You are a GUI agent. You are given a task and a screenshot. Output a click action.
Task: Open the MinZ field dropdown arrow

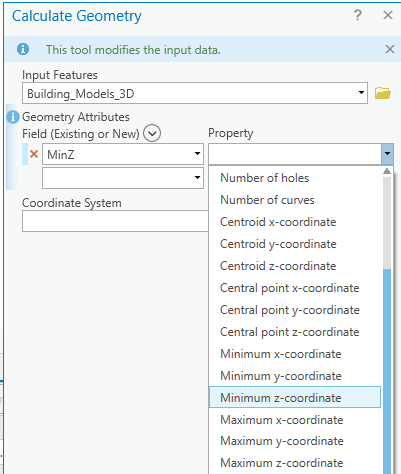point(197,154)
